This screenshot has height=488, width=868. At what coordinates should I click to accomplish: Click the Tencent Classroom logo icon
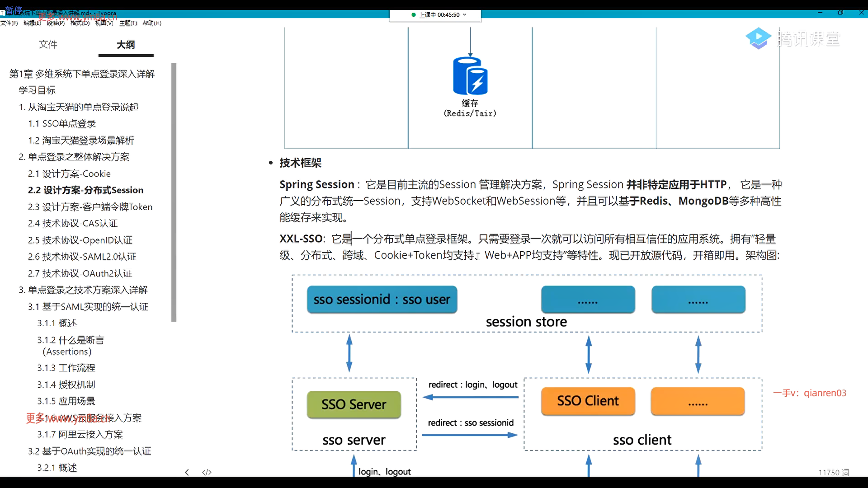pyautogui.click(x=758, y=38)
